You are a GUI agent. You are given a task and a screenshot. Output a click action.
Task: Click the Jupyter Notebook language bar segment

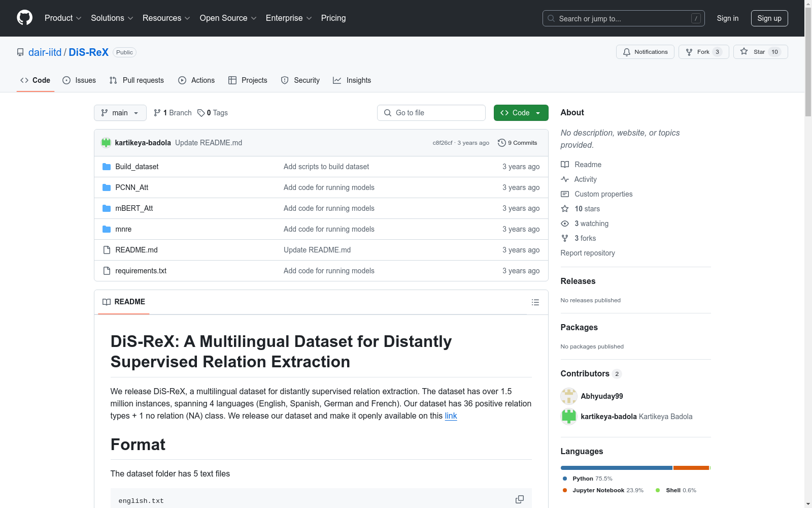tap(691, 468)
